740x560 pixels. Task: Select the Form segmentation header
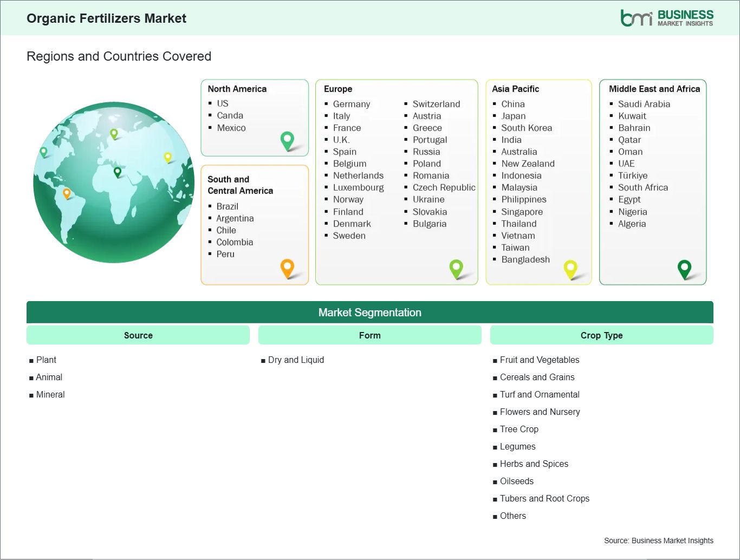coord(369,335)
